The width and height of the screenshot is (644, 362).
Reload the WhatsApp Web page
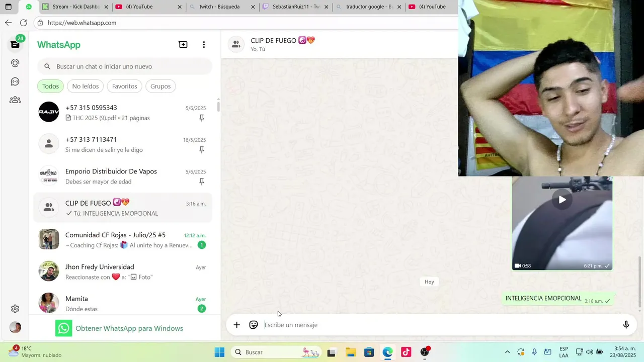[x=23, y=23]
